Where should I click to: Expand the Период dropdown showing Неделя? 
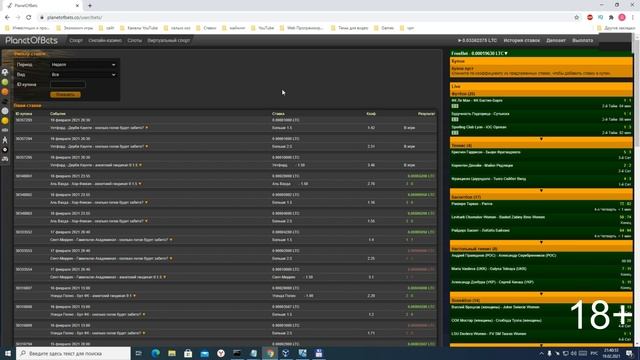[83, 64]
